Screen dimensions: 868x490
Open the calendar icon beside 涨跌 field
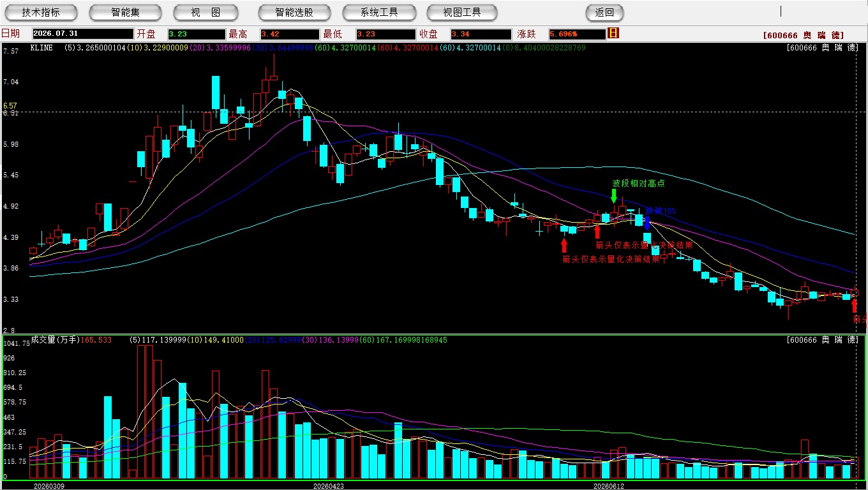point(613,33)
